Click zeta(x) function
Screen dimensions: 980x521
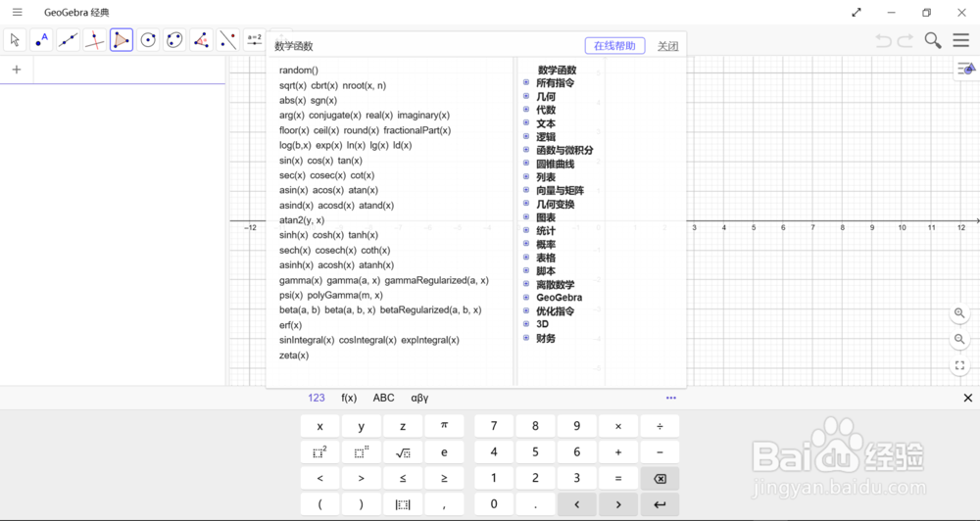coord(294,355)
